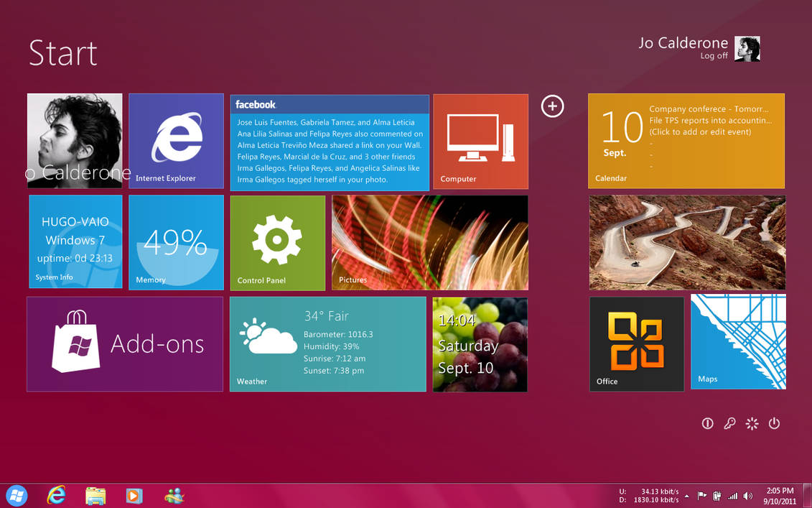Click the 49% Memory usage tile
Viewport: 812px width, 508px height.
176,242
